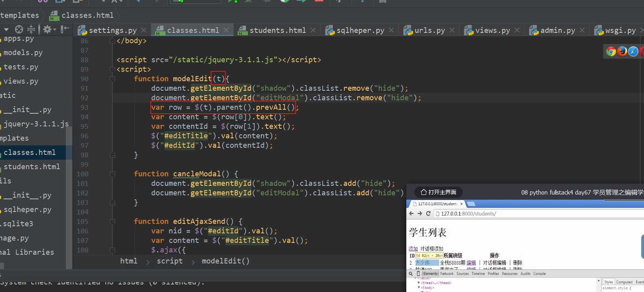The width and height of the screenshot is (644, 292).
Task: Close the settings.py editor tab
Action: click(x=144, y=30)
